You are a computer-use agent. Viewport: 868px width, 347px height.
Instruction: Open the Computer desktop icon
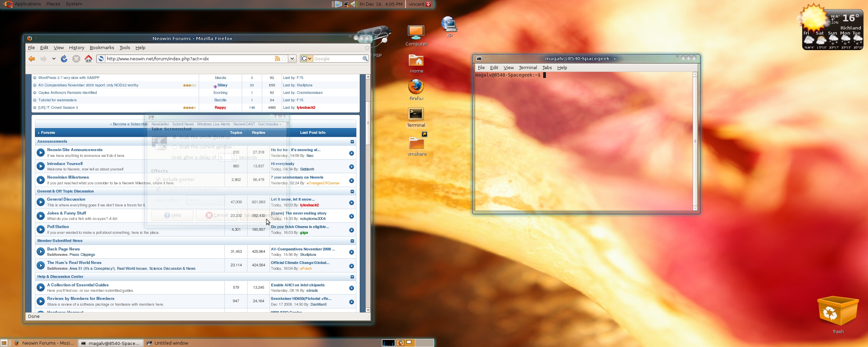(416, 36)
